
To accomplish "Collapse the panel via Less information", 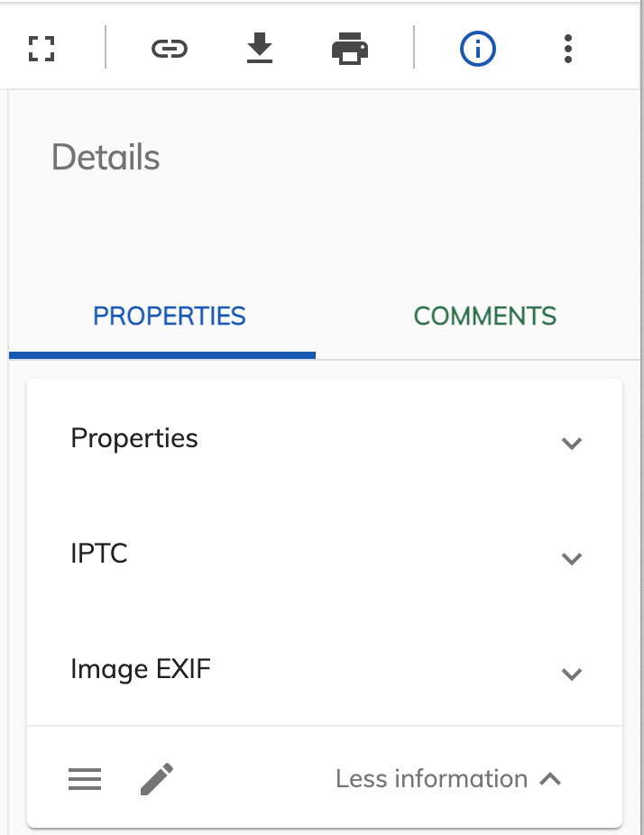I will 431,778.
